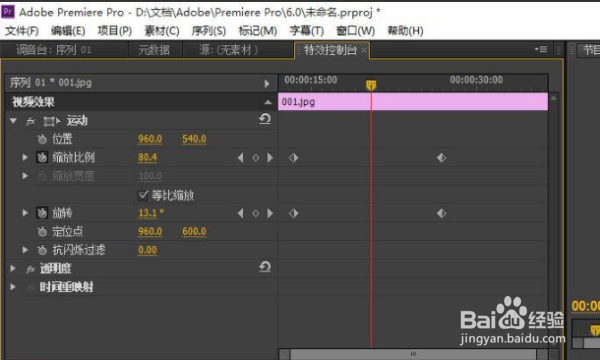
Task: Switch to 调音台: 序列 01 tab
Action: [54, 50]
